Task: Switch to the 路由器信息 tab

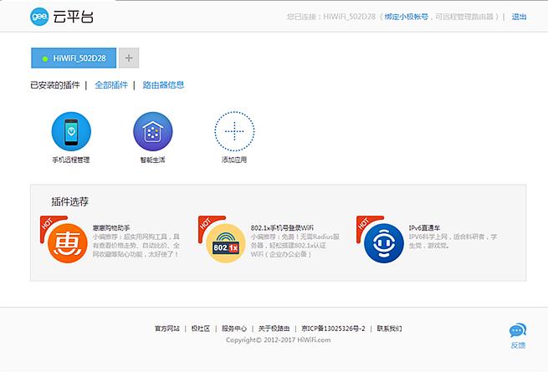Action: point(163,84)
